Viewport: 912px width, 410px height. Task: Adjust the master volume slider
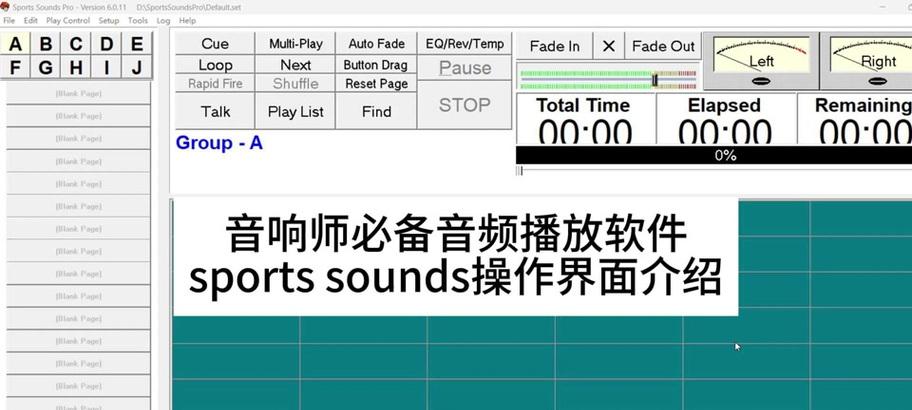point(654,80)
